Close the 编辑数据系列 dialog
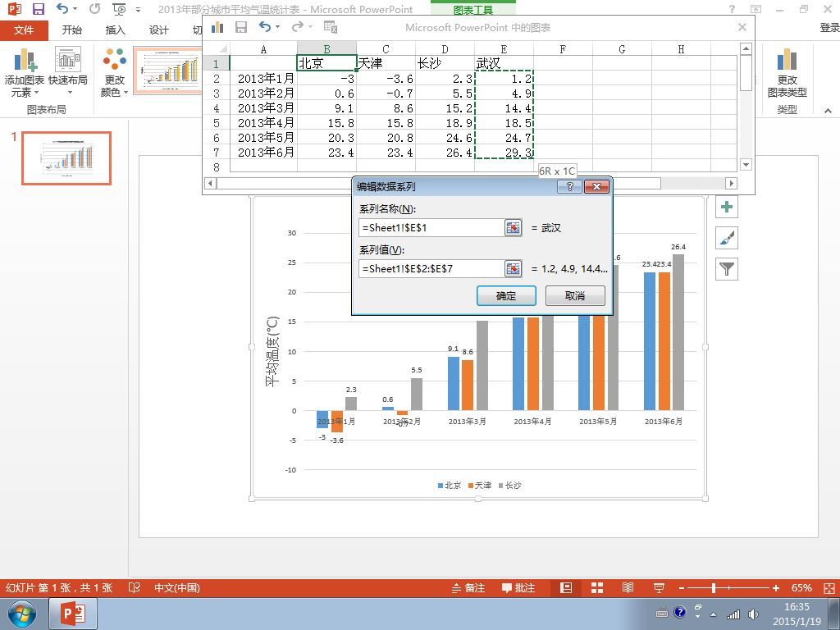Screen dimensions: 840x630 [596, 186]
